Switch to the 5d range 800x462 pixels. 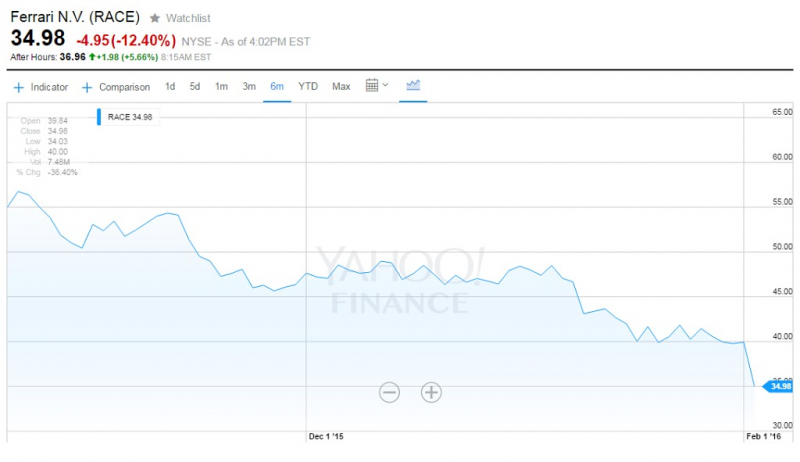195,87
